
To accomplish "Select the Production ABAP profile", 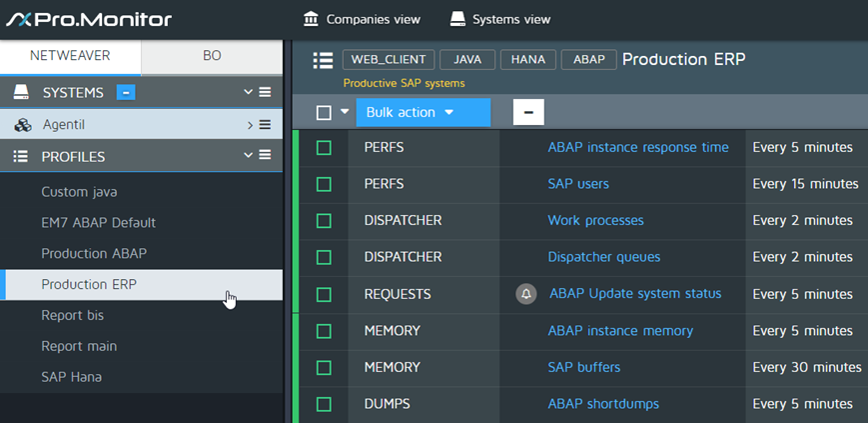I will click(x=94, y=254).
